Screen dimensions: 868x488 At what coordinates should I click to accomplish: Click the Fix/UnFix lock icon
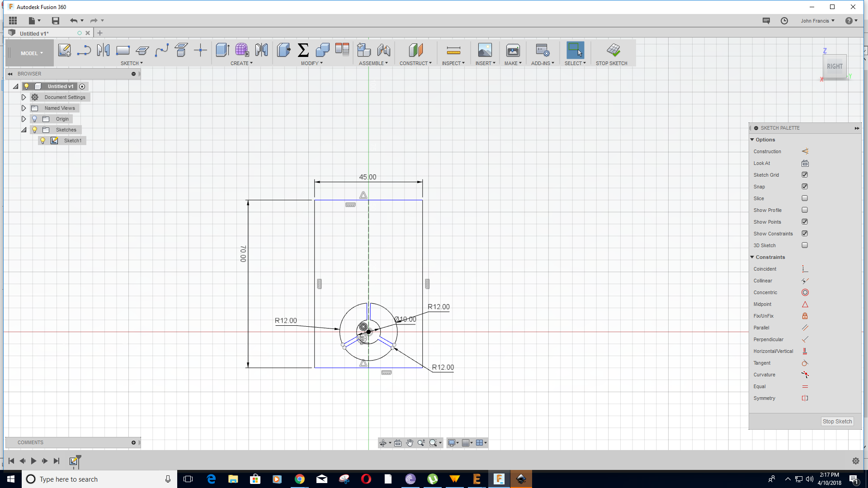[x=805, y=316]
